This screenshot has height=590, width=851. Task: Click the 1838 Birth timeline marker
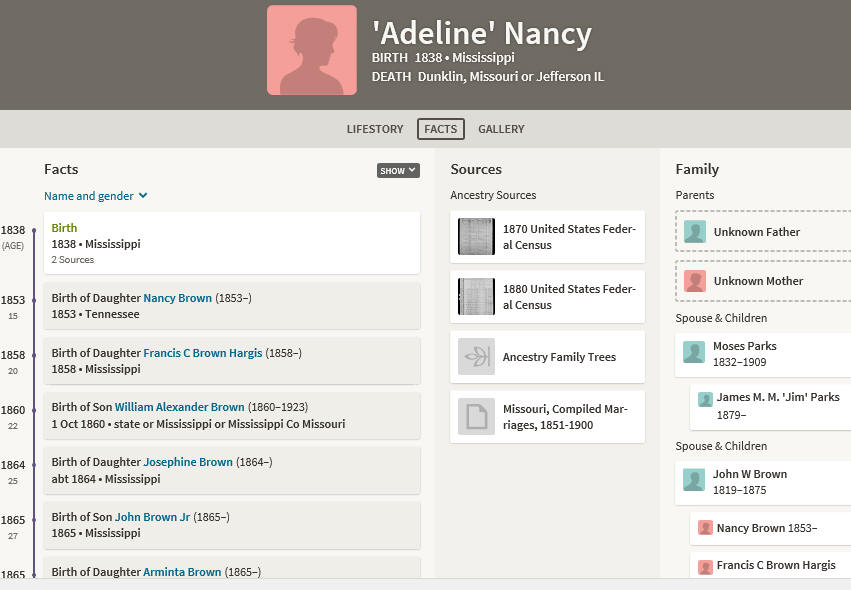pyautogui.click(x=34, y=231)
